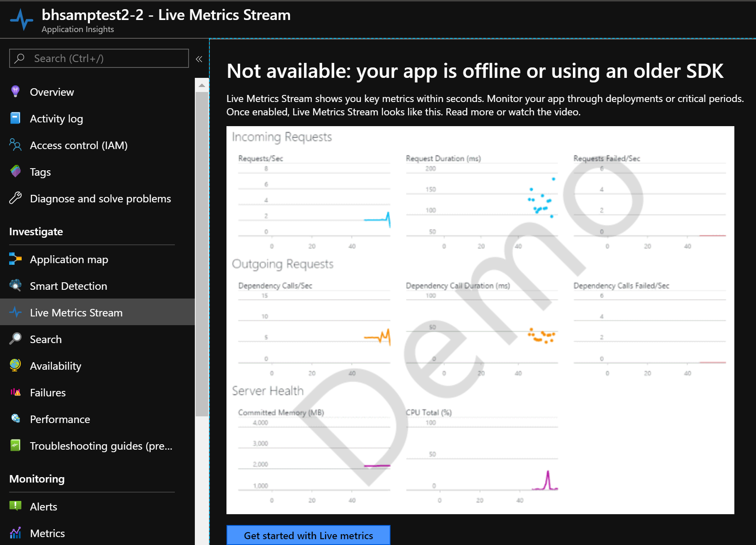Click the Availability globe icon
The image size is (756, 545).
coord(15,366)
